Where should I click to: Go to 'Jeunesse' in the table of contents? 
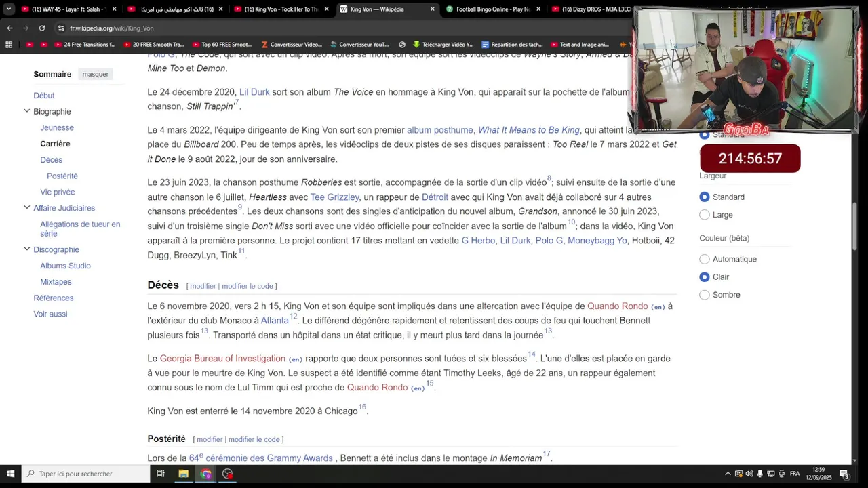click(x=57, y=127)
